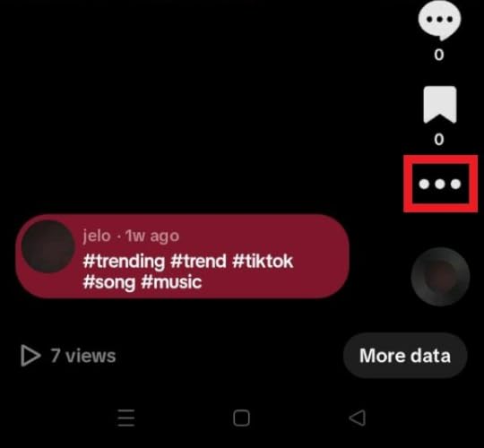Open the #trending hashtag
This screenshot has width=484, height=448.
(x=124, y=262)
